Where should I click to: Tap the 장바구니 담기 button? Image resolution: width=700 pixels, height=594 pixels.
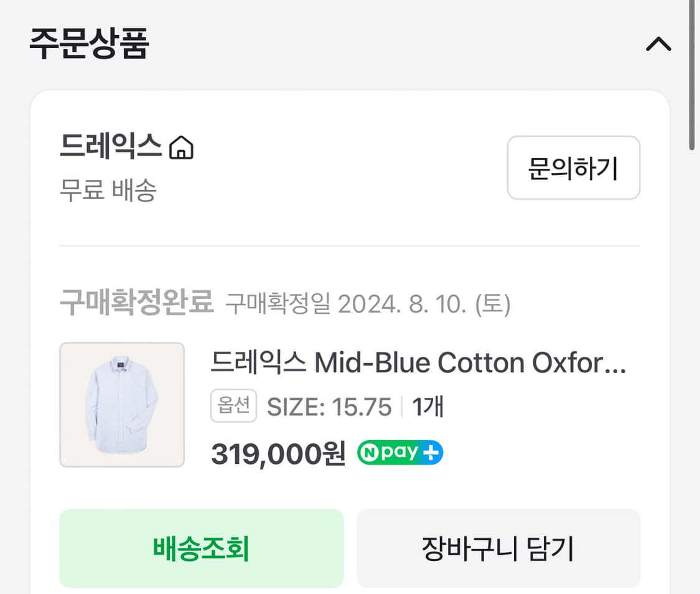point(498,549)
